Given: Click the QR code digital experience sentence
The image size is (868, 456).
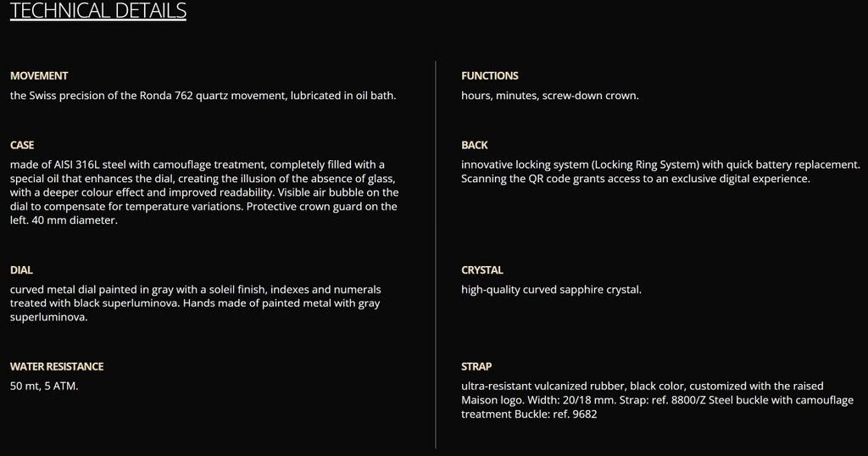Looking at the screenshot, I should click(x=636, y=179).
